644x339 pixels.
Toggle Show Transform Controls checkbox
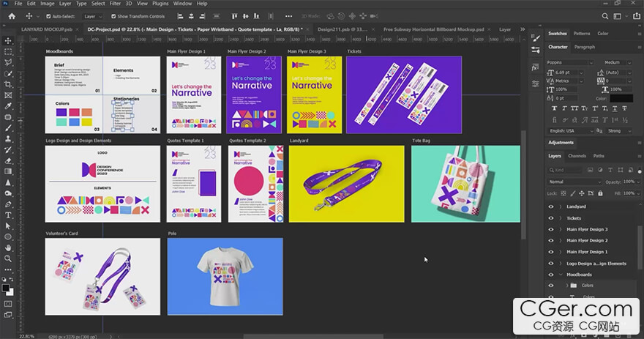pos(113,16)
